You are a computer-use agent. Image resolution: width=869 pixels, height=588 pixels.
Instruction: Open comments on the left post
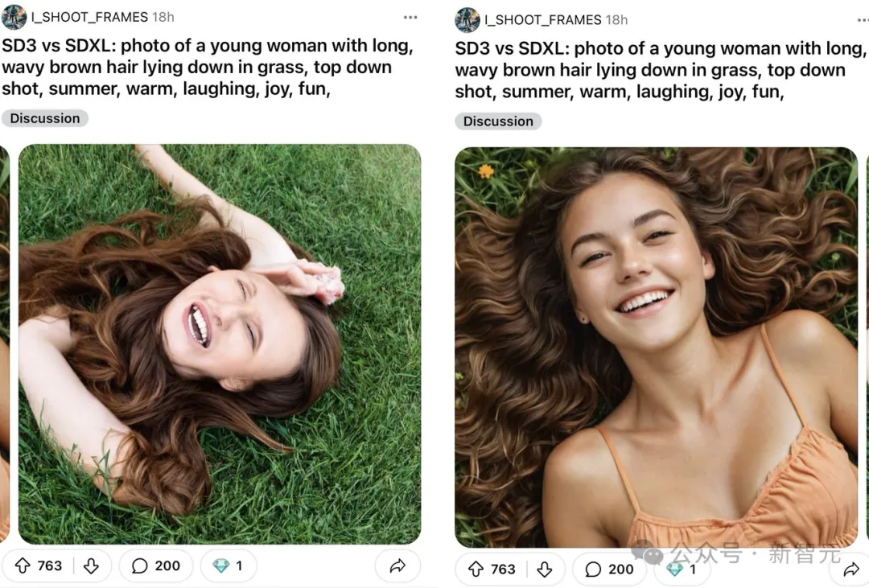point(156,565)
